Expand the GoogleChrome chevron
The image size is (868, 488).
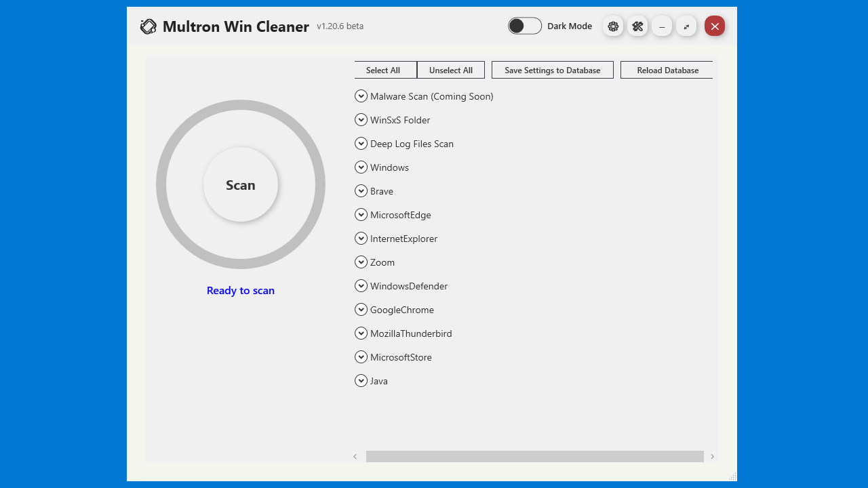(361, 310)
